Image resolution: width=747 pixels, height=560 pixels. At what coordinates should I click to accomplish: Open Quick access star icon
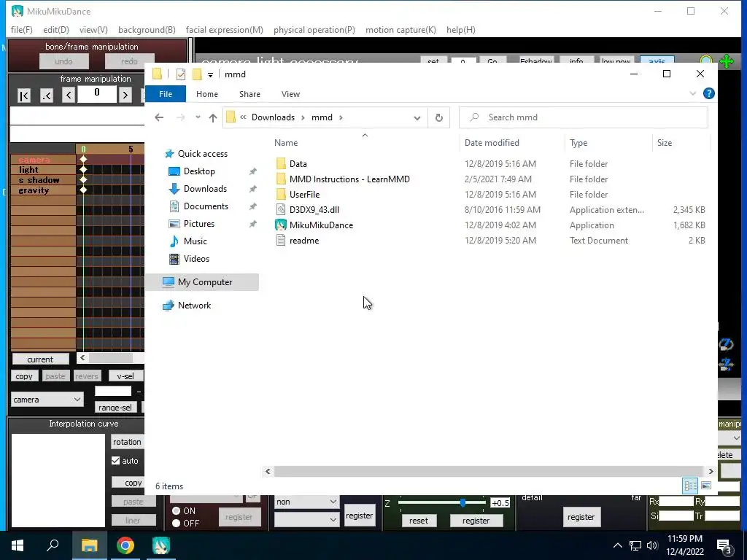[169, 154]
